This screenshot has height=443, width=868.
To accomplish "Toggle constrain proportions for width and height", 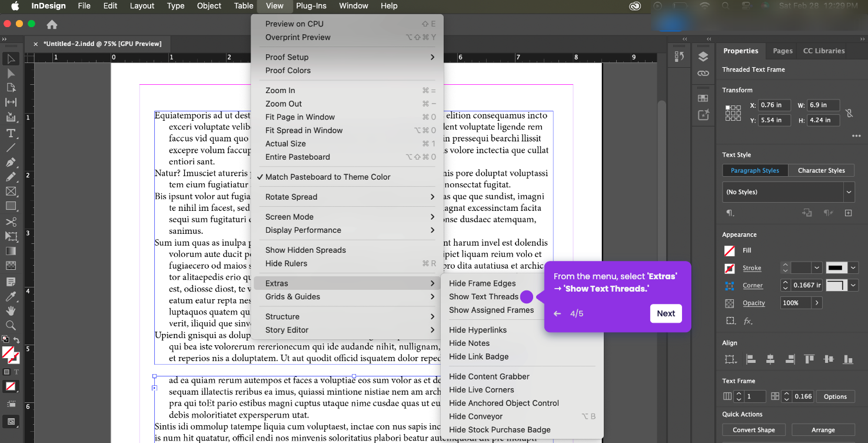I will (849, 113).
